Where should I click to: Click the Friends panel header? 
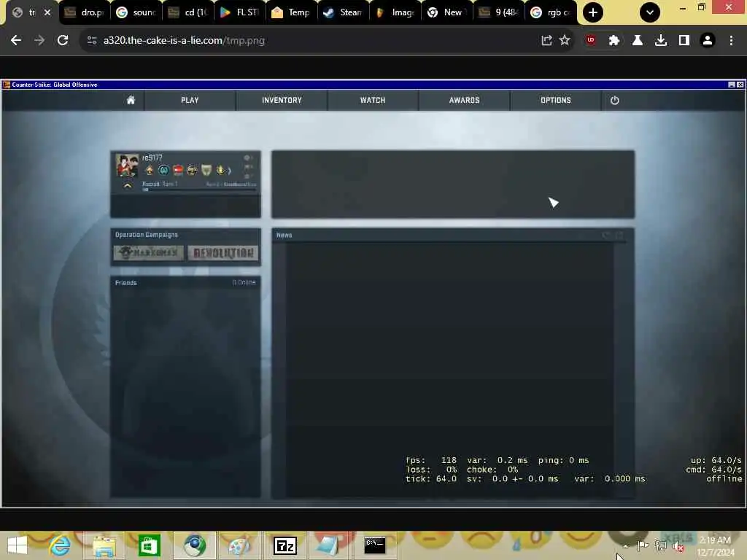coord(125,283)
